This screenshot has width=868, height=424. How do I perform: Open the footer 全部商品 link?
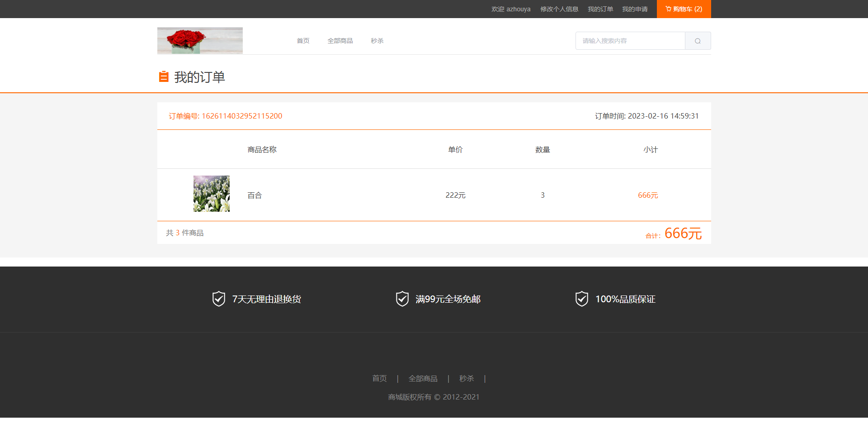(x=423, y=378)
